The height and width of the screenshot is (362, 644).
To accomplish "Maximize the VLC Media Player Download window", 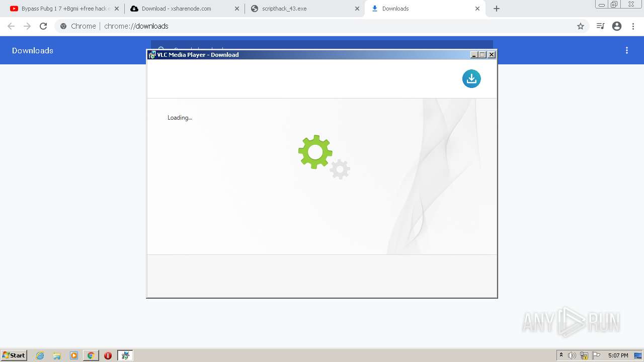I will pyautogui.click(x=482, y=55).
